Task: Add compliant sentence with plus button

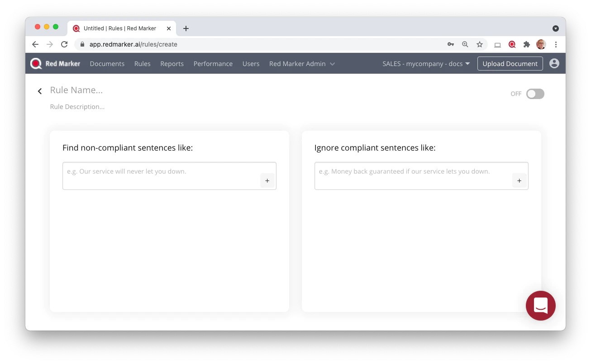Action: pyautogui.click(x=519, y=180)
